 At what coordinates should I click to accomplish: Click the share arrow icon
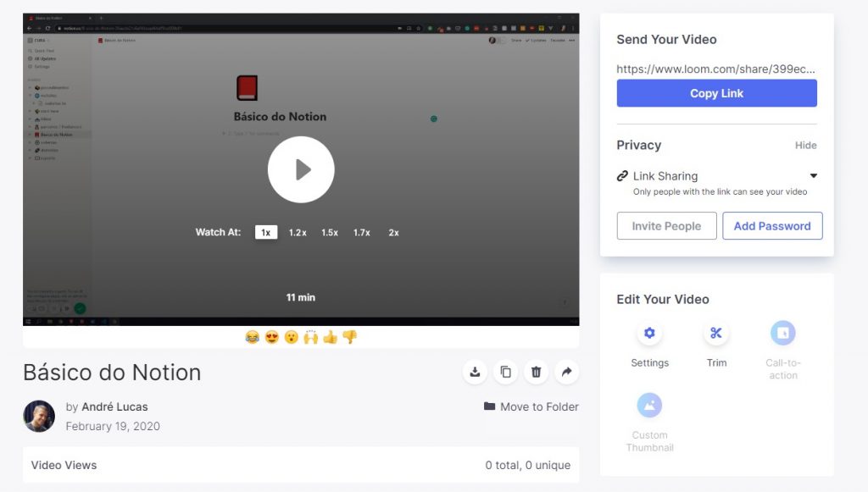tap(566, 372)
